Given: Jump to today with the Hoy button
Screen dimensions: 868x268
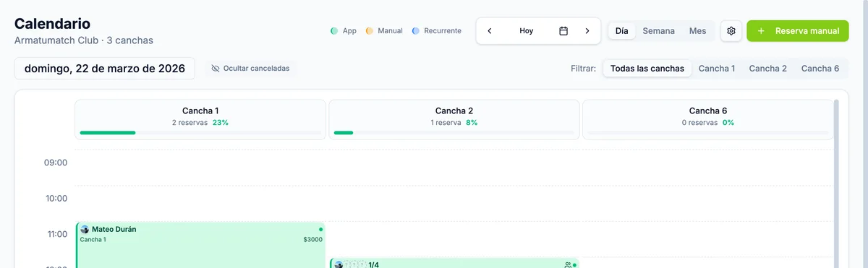Looking at the screenshot, I should [x=527, y=31].
